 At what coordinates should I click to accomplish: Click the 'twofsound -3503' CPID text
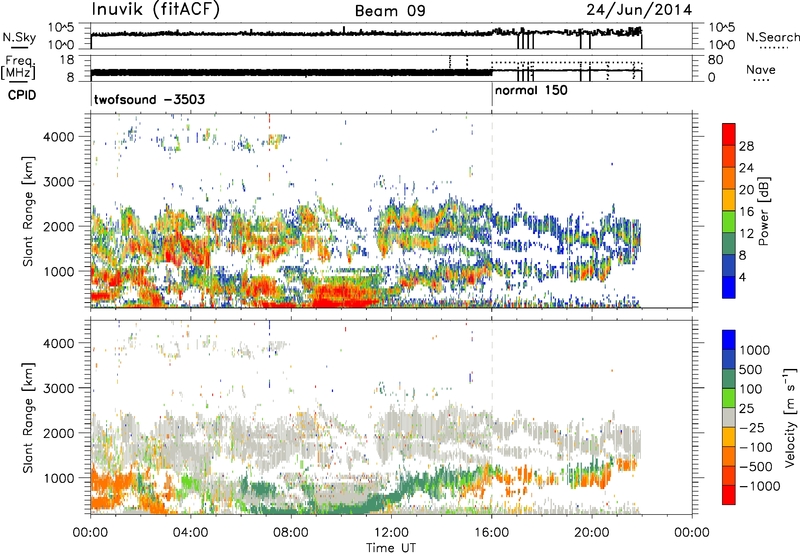tap(149, 99)
